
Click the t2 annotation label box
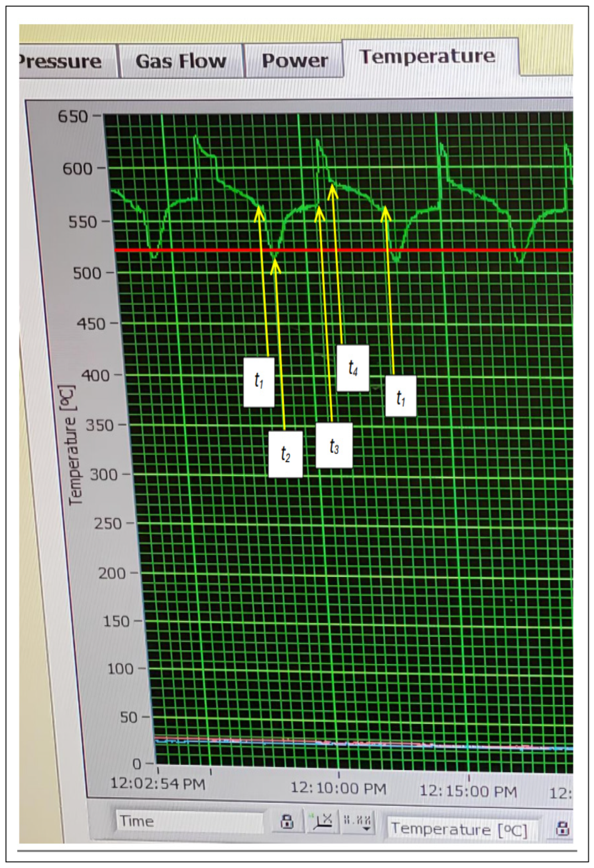(286, 454)
